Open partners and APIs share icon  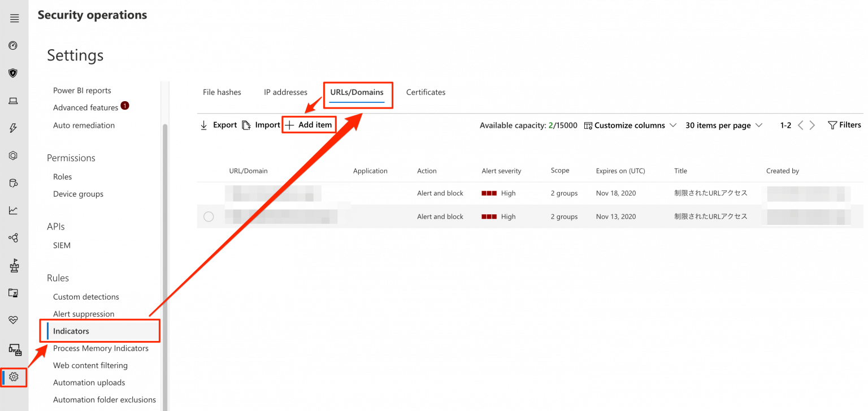pos(12,237)
